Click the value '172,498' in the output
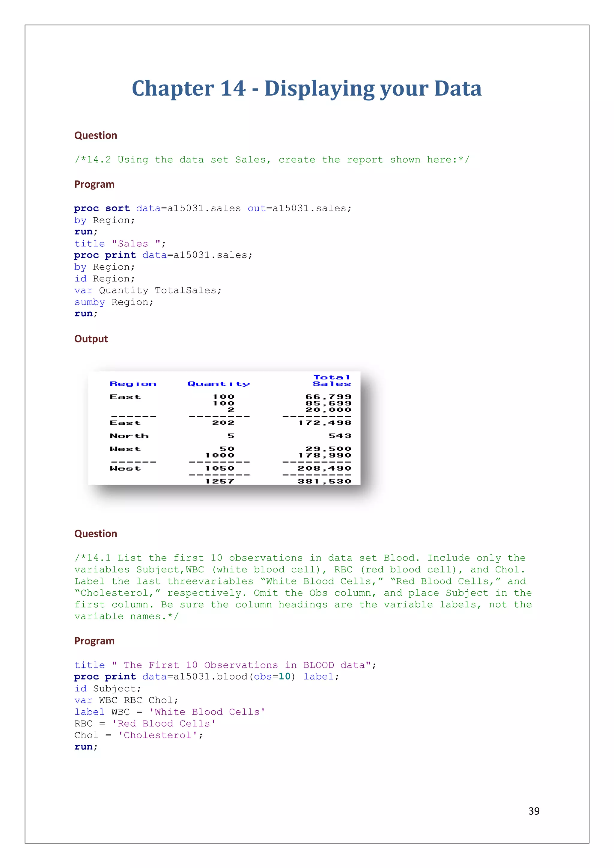This screenshot has height=868, width=614. tap(325, 423)
